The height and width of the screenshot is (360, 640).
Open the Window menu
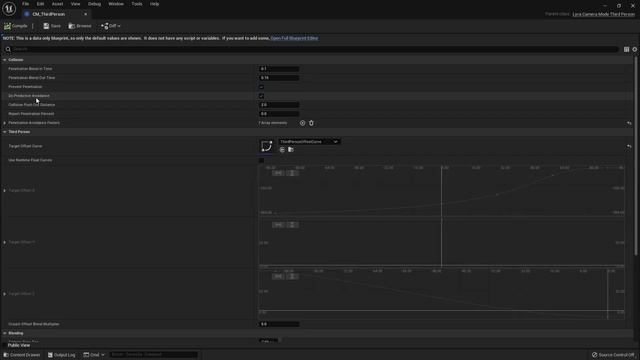coord(116,4)
